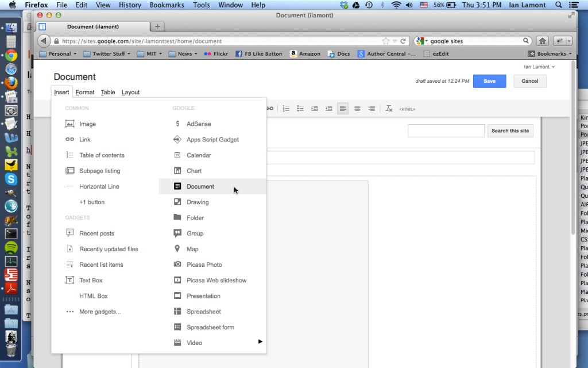Open the Ian Lamont account dropdown
588x368 pixels.
(539, 67)
